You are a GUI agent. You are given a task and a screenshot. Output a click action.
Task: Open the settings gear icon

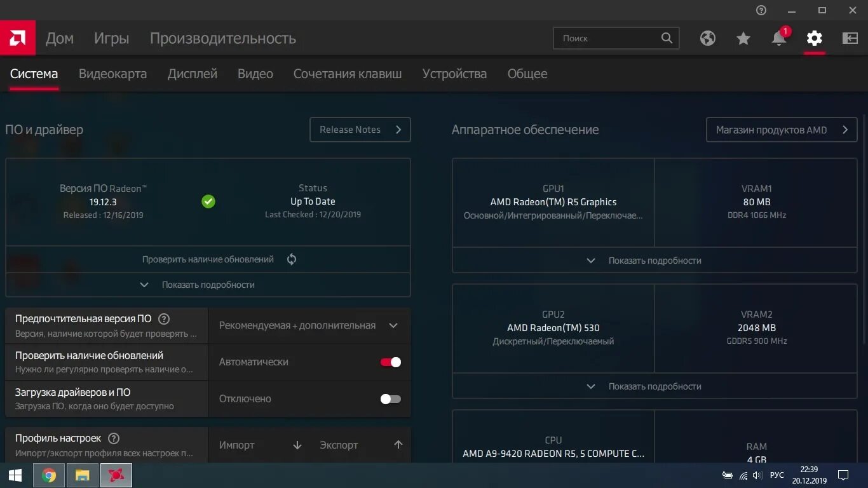(815, 38)
